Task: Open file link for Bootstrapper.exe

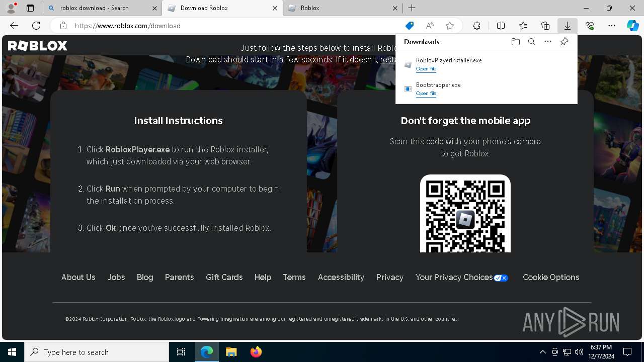Action: pos(426,94)
